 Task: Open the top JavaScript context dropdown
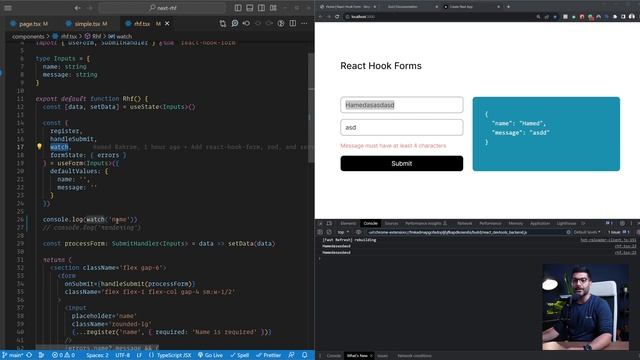tap(343, 232)
